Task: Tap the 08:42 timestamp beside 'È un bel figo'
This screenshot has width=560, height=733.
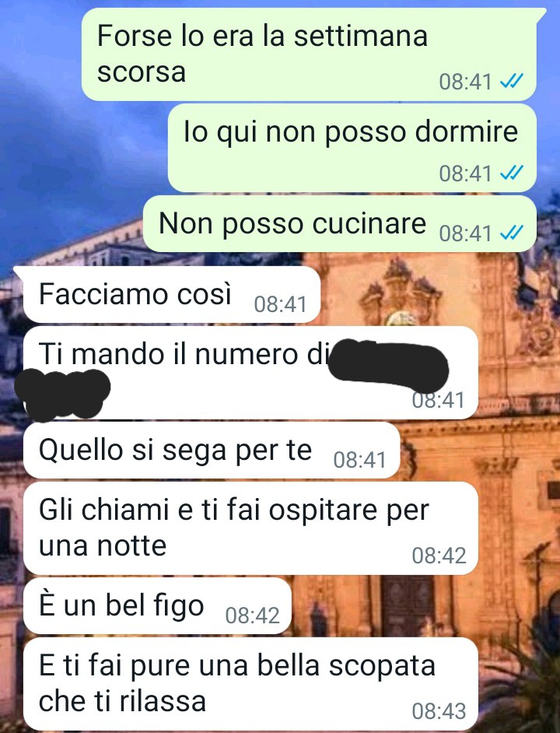Action: coord(253,616)
